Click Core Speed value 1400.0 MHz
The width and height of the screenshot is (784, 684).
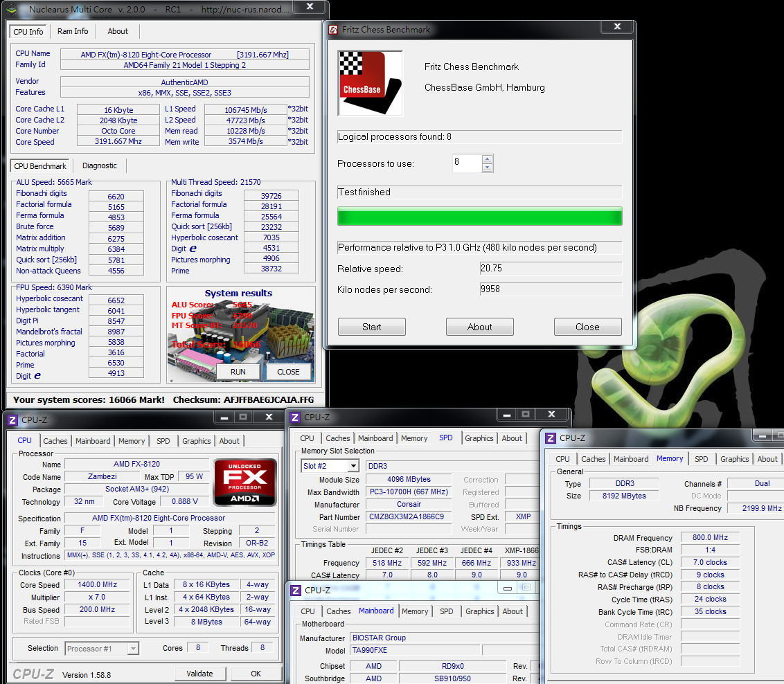pyautogui.click(x=97, y=584)
